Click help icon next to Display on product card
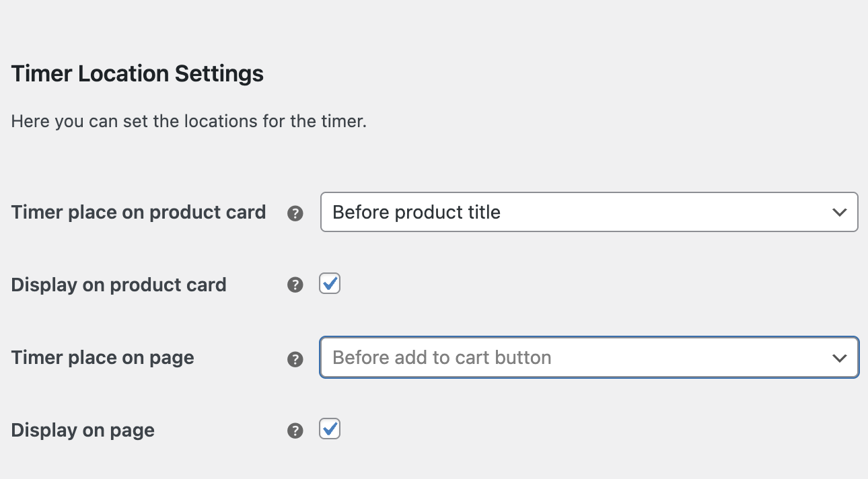Viewport: 868px width, 479px height. 295,285
